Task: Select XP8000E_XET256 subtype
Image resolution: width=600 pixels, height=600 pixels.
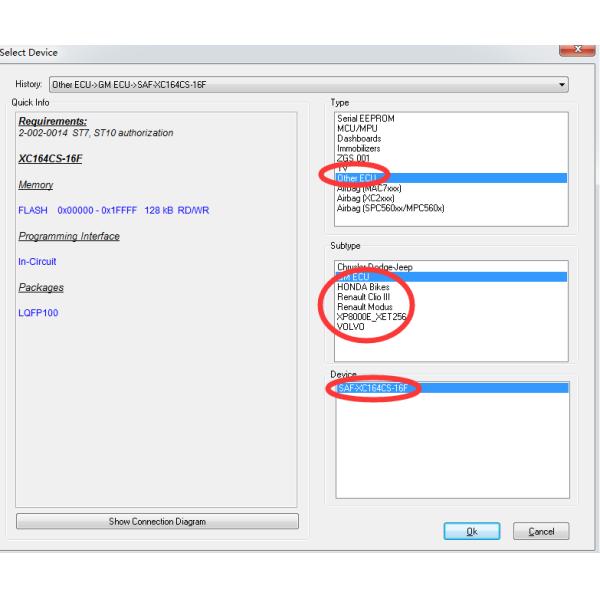Action: click(372, 317)
